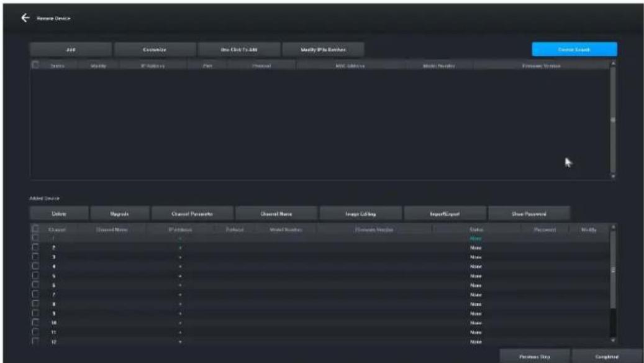Check the box for channel 2
The width and height of the screenshot is (644, 363).
click(36, 247)
